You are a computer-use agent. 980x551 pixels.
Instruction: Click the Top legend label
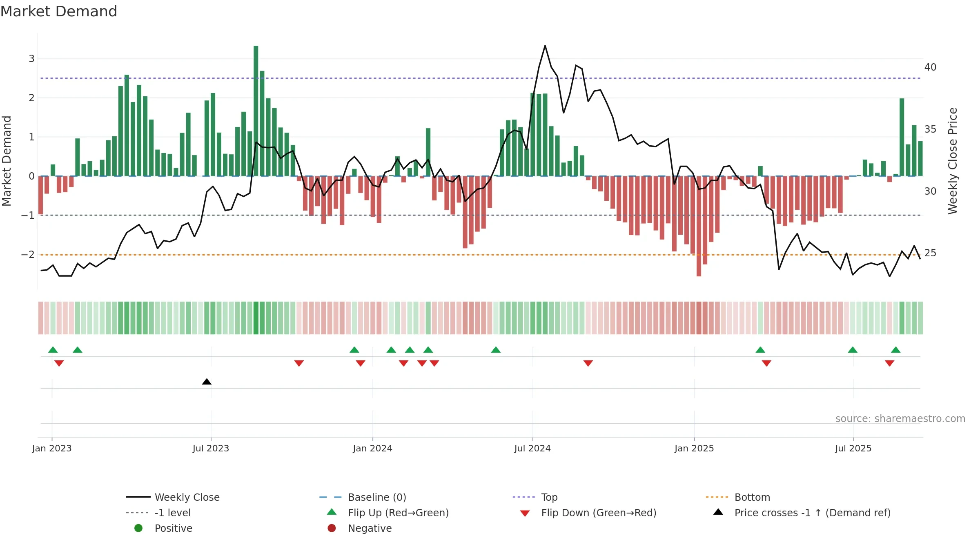point(549,497)
